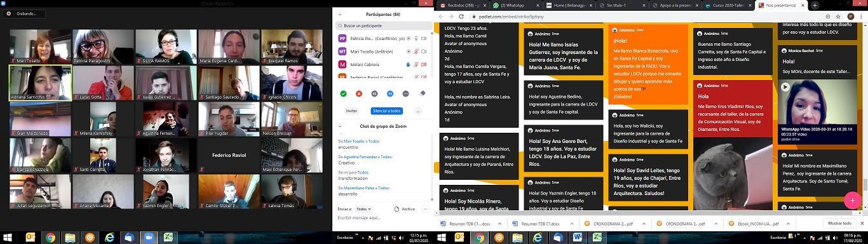The width and height of the screenshot is (868, 244).
Task: Toggle Mari Tosello's video camera icon
Action: pyautogui.click(x=424, y=51)
